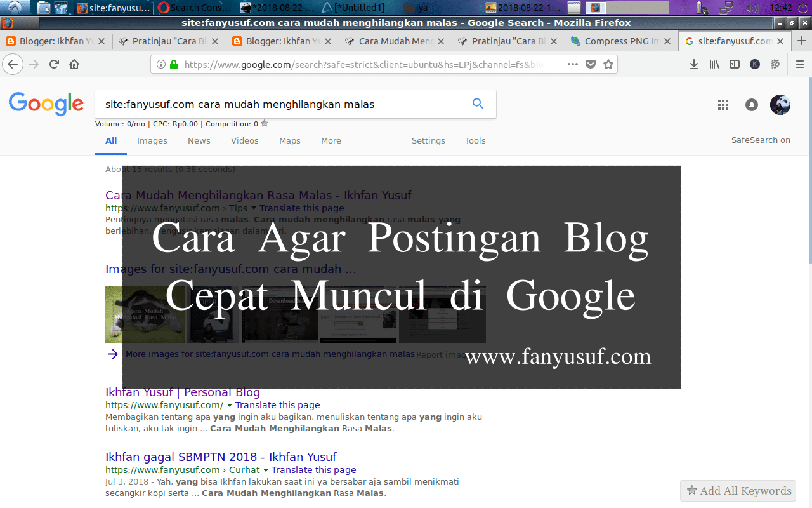Open the desktop start menu logo
The image size is (812, 508).
click(x=15, y=8)
